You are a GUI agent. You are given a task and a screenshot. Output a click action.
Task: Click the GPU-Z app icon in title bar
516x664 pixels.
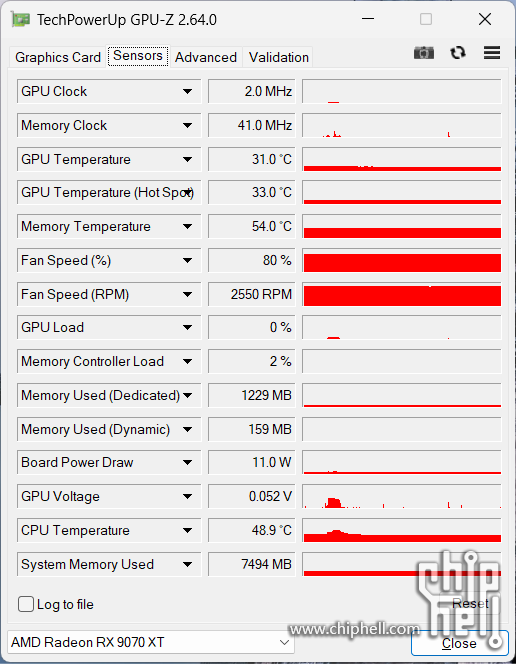click(20, 19)
